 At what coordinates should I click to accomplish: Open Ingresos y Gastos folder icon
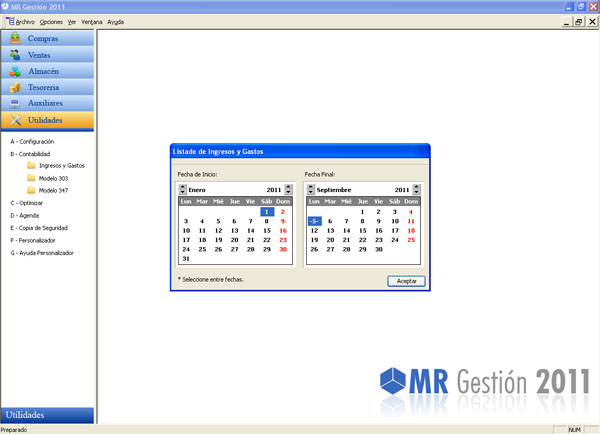pos(31,165)
